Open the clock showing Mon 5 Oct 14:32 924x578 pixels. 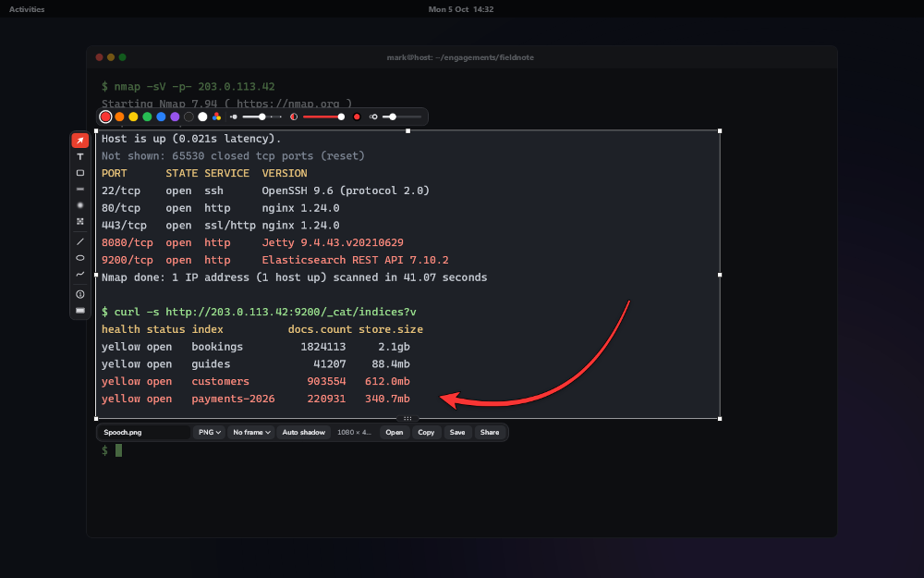tap(461, 9)
